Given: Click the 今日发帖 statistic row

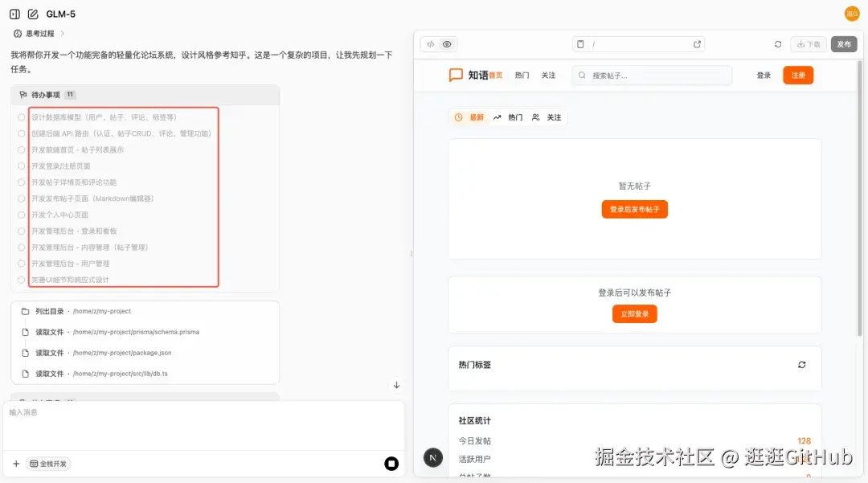Looking at the screenshot, I should [x=634, y=441].
